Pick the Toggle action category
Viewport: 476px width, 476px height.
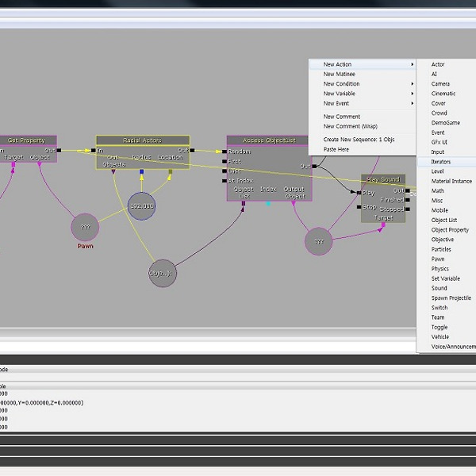coord(440,327)
